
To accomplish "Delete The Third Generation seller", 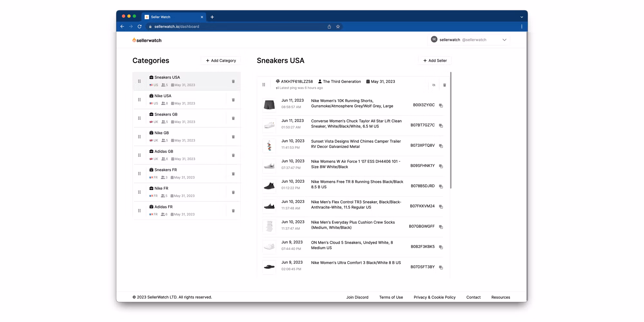I will (x=444, y=85).
